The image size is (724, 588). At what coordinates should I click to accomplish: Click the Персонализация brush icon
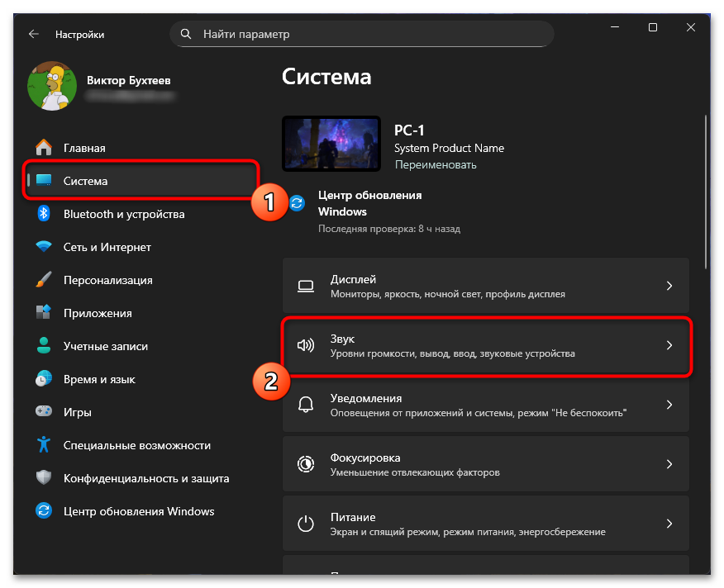(45, 279)
